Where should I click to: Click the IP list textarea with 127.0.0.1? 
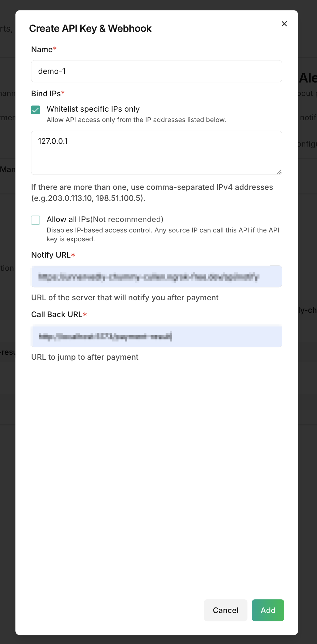coord(156,153)
